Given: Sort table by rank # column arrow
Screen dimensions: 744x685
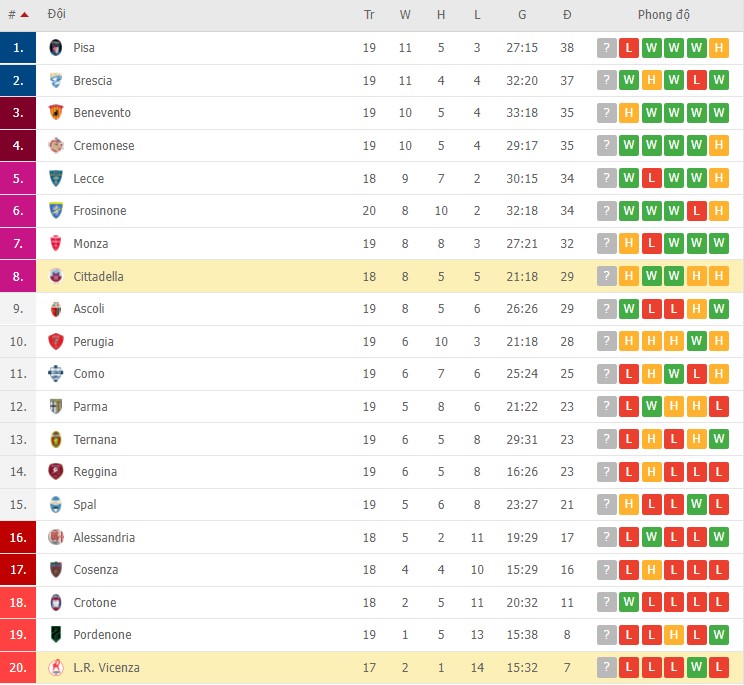Looking at the screenshot, I should [24, 15].
